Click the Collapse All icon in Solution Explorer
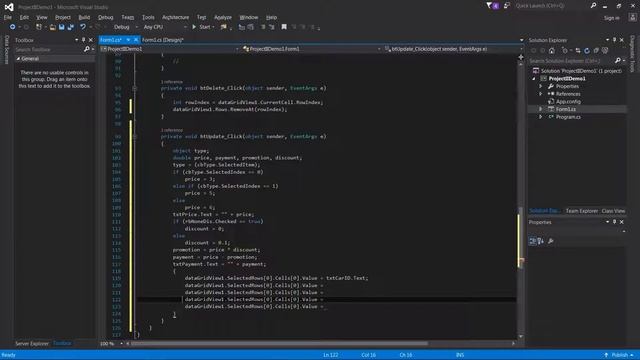640x360 pixels. (596, 51)
